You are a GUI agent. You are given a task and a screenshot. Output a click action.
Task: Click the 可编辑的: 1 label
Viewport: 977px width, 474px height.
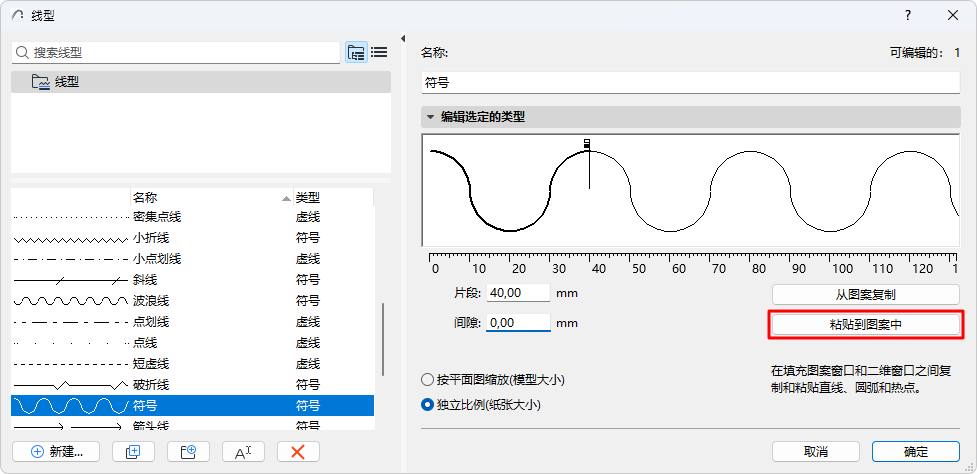925,54
